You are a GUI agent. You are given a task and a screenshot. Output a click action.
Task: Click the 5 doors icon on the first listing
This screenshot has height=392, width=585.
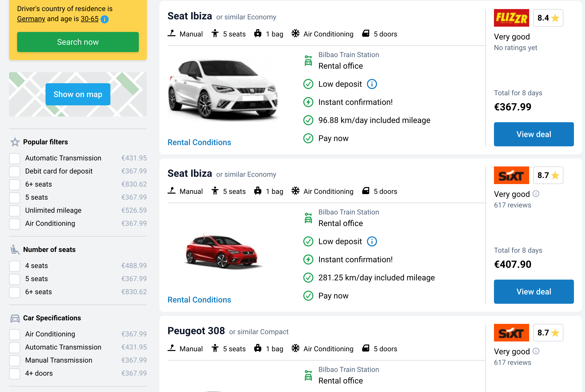coord(366,33)
